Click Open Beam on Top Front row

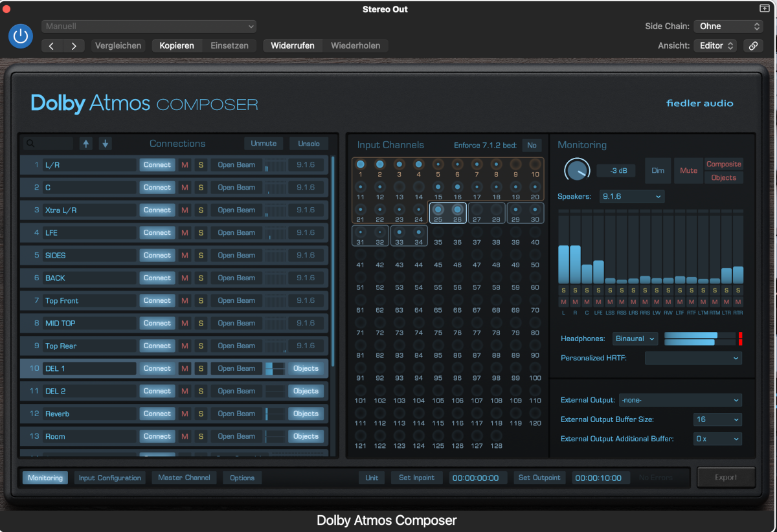(236, 301)
